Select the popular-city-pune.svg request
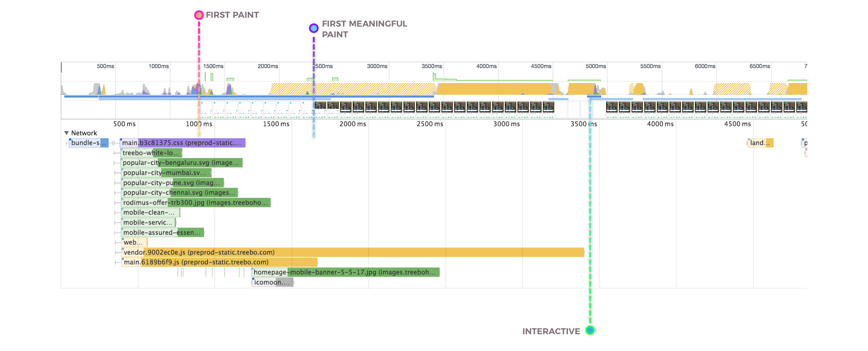 172,183
